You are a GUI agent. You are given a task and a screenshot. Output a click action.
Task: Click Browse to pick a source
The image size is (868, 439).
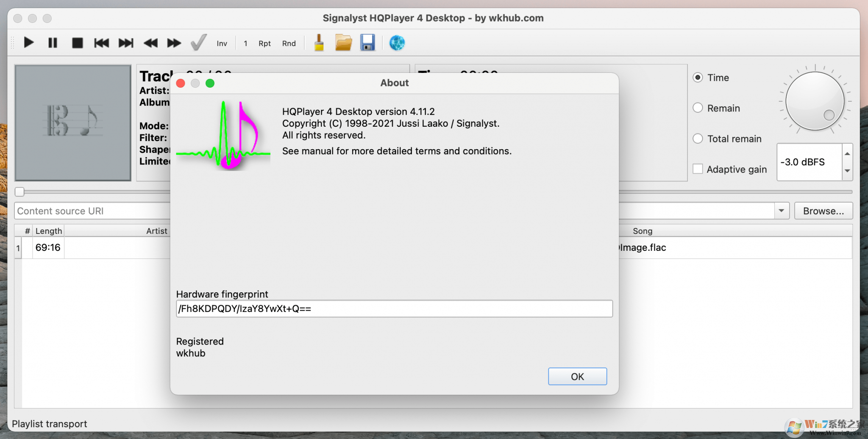[823, 211]
